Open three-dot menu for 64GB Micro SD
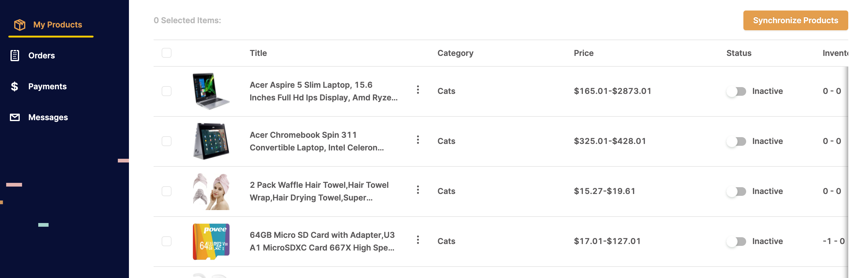 point(418,240)
